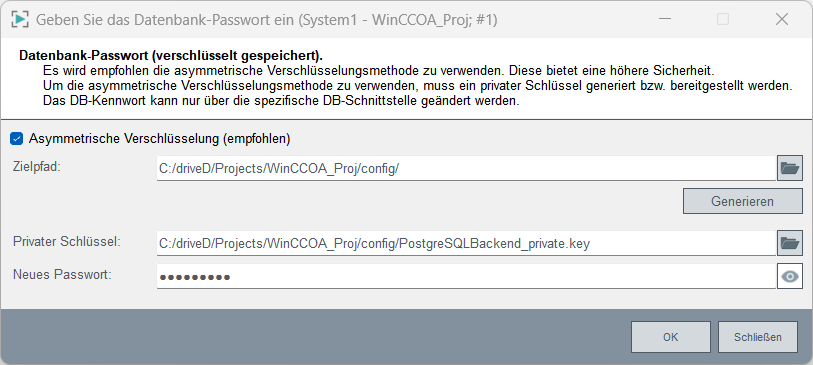This screenshot has height=365, width=813.
Task: Click the 'Zielpfad:' label
Action: [37, 166]
